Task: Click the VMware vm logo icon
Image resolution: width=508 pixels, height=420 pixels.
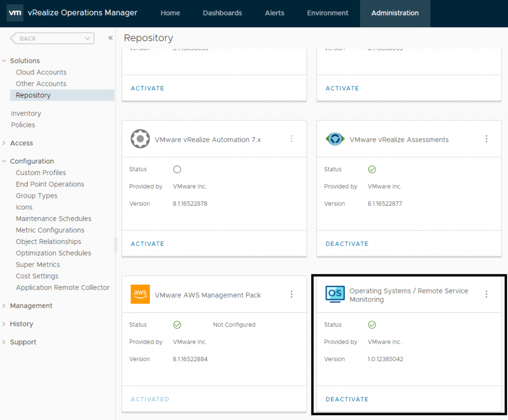Action: (x=15, y=13)
